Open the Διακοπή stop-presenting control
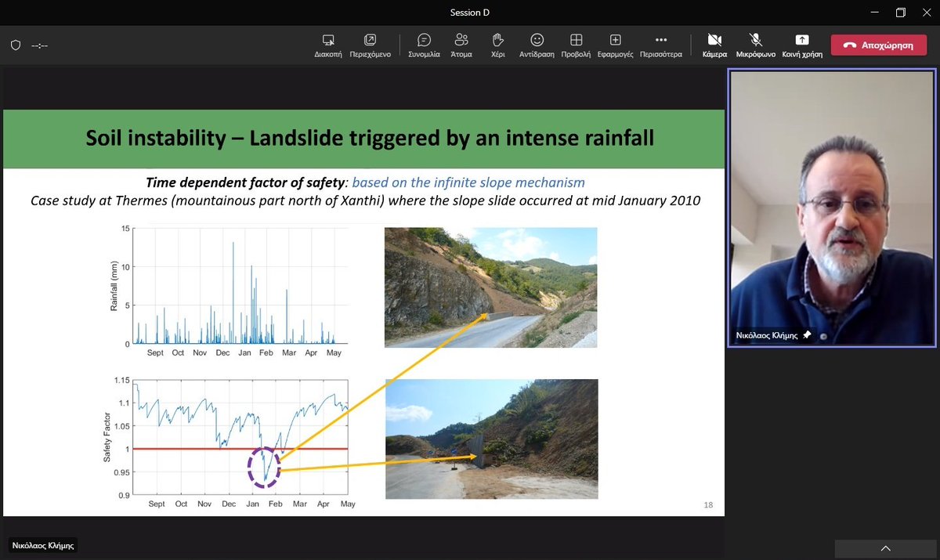Image resolution: width=940 pixels, height=560 pixels. pyautogui.click(x=328, y=45)
